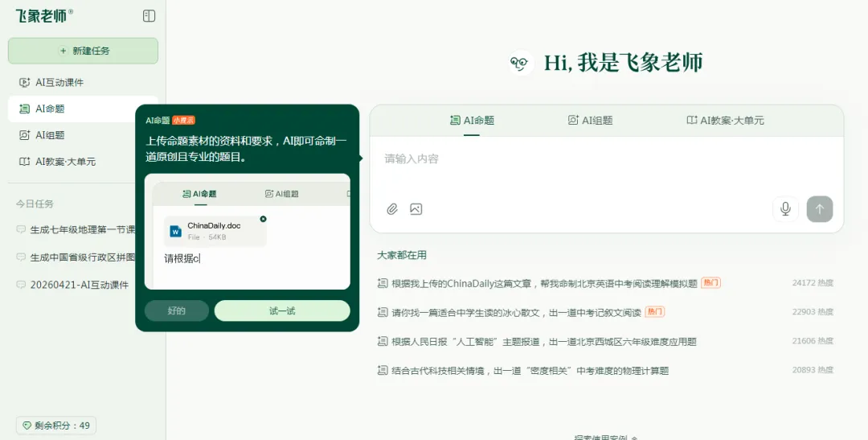
Task: Click the 24172 热度 count
Action: tap(813, 283)
